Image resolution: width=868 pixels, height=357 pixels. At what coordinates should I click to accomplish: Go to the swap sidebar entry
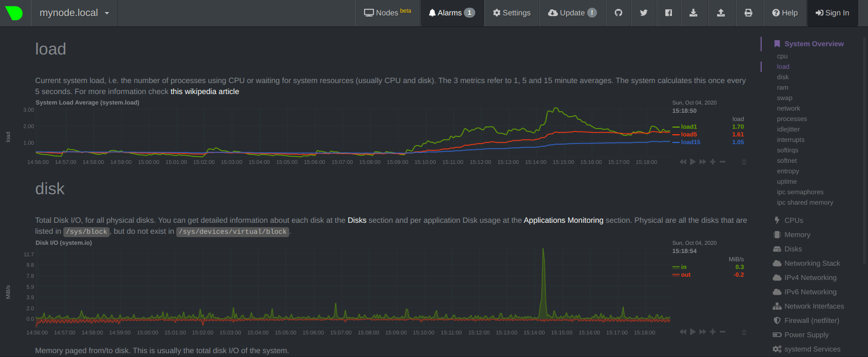[x=784, y=98]
